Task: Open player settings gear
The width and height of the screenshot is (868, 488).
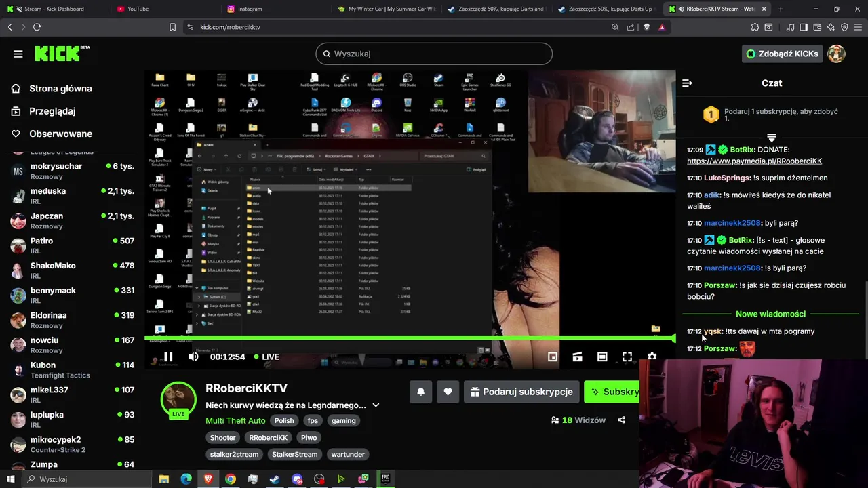Action: [652, 357]
